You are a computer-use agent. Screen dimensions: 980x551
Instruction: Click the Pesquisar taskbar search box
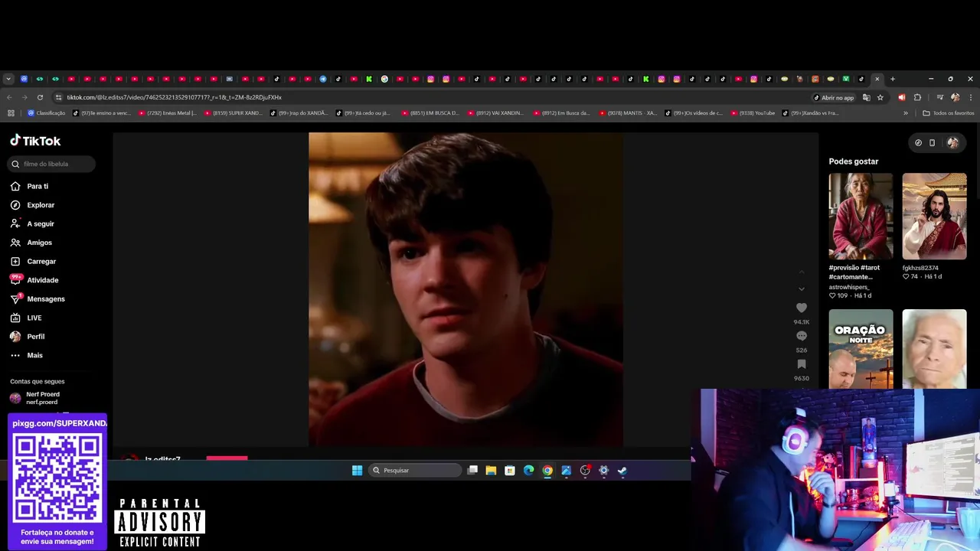pos(416,471)
